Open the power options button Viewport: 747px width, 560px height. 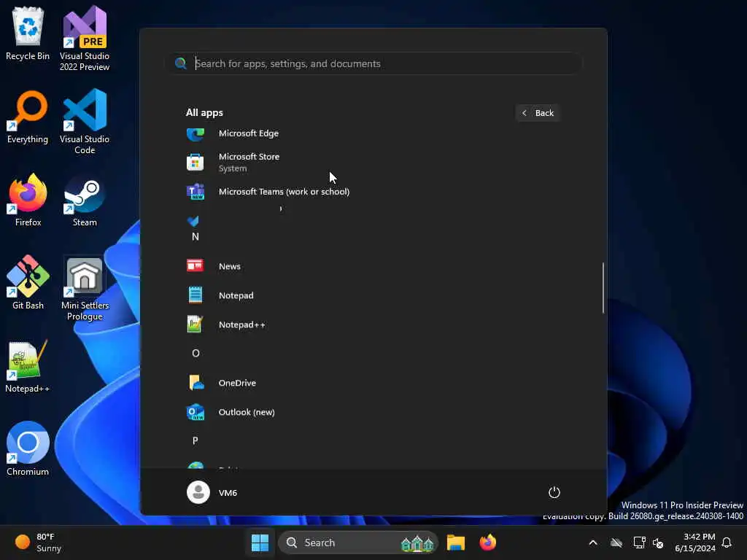554,492
